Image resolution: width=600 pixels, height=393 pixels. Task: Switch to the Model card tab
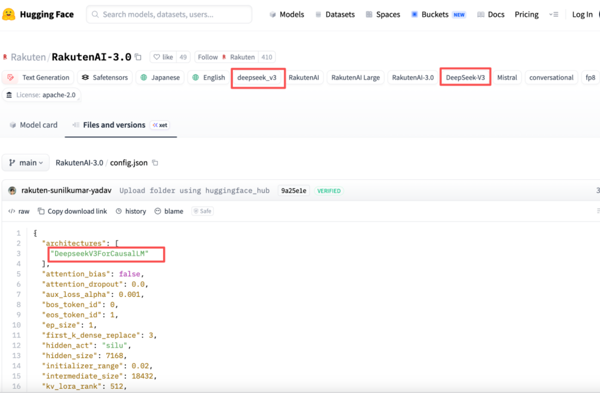coord(34,125)
